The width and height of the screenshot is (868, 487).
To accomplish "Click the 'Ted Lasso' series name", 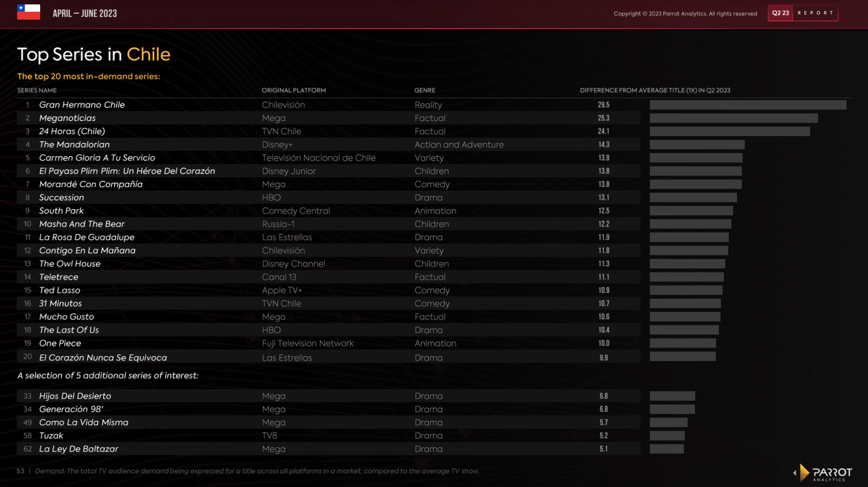I will [59, 290].
